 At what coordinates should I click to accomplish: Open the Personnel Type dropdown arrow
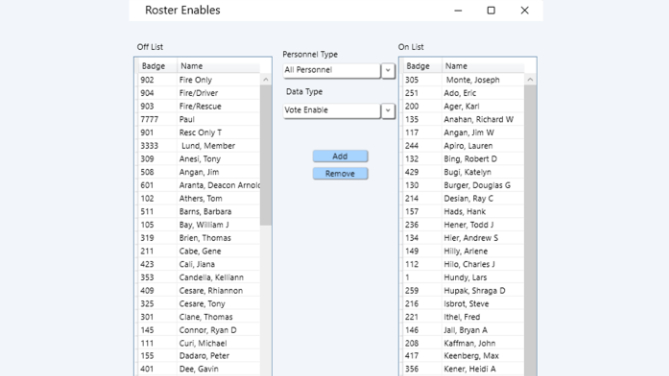tap(388, 70)
